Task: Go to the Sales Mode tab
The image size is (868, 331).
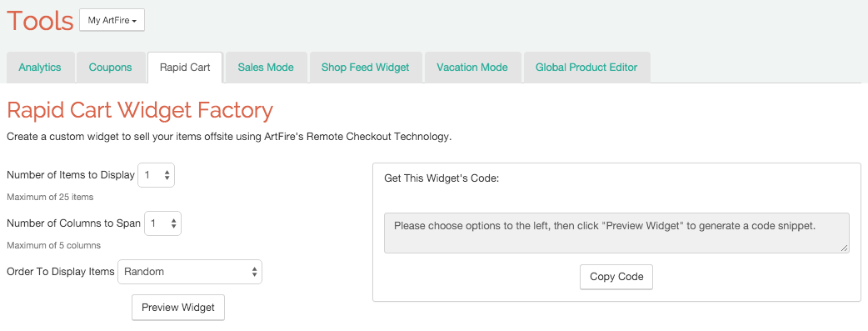Action: [x=266, y=68]
